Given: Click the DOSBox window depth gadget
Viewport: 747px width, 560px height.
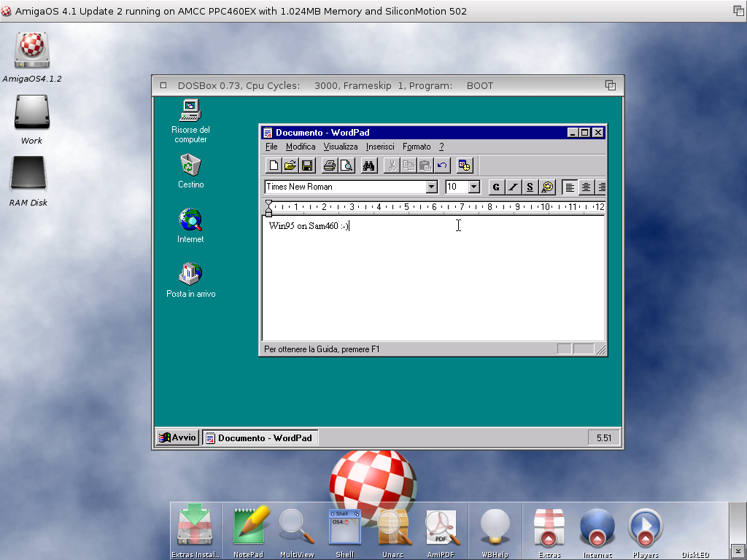Looking at the screenshot, I should [x=611, y=85].
